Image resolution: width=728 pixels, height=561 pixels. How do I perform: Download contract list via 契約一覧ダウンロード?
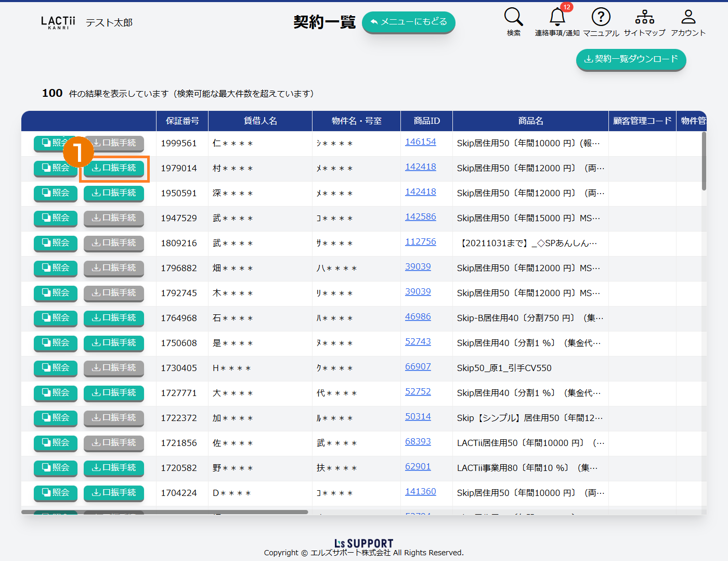tap(631, 59)
